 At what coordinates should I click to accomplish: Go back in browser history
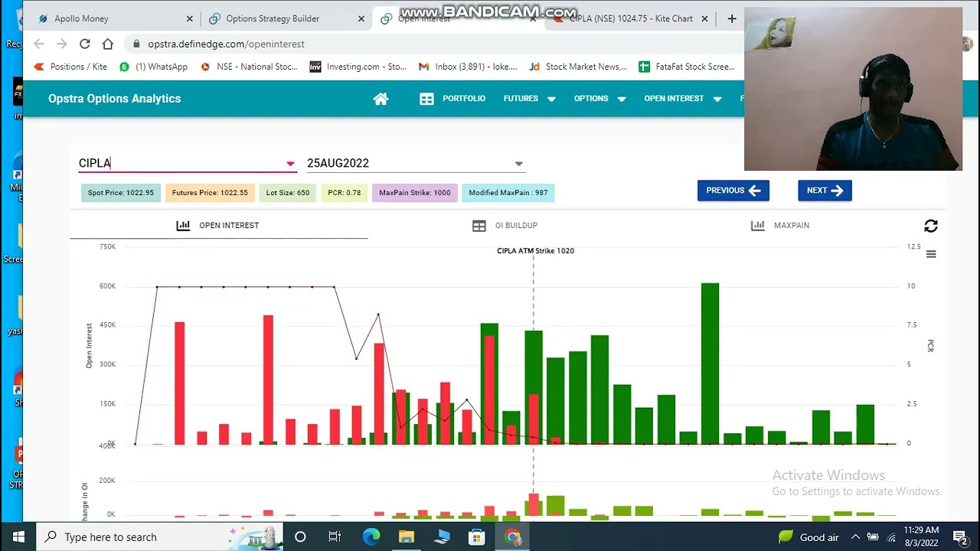[39, 44]
